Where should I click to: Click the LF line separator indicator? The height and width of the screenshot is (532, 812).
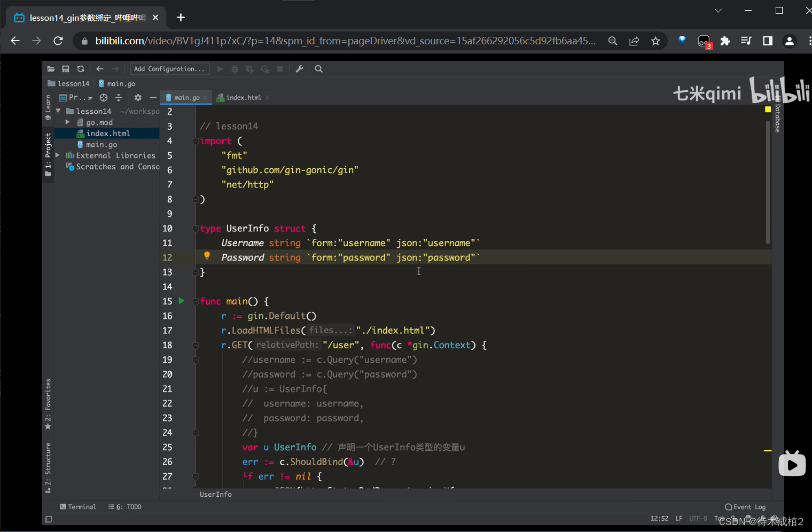678,519
